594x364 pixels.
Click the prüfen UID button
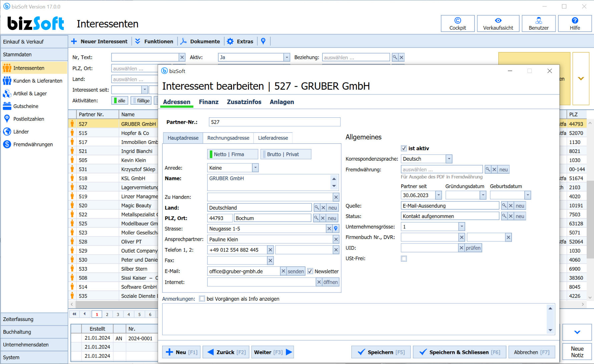pyautogui.click(x=473, y=248)
